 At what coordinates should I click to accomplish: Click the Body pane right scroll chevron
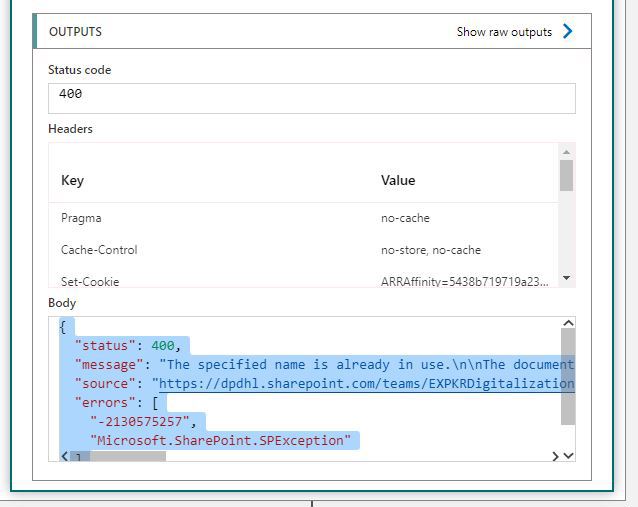click(555, 456)
